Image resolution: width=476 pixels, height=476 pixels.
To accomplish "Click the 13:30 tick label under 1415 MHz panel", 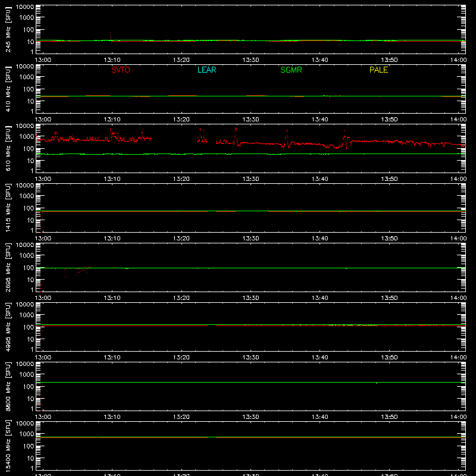I will 250,239.
